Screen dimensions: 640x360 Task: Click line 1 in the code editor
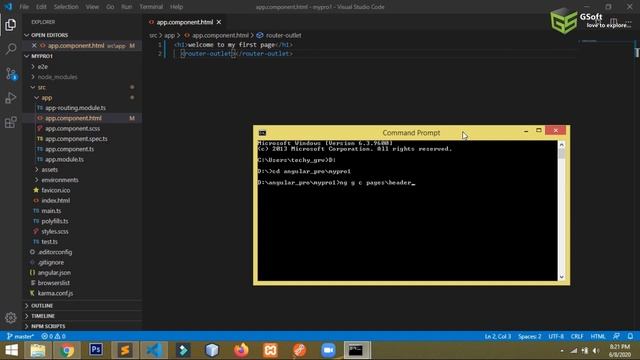point(233,45)
